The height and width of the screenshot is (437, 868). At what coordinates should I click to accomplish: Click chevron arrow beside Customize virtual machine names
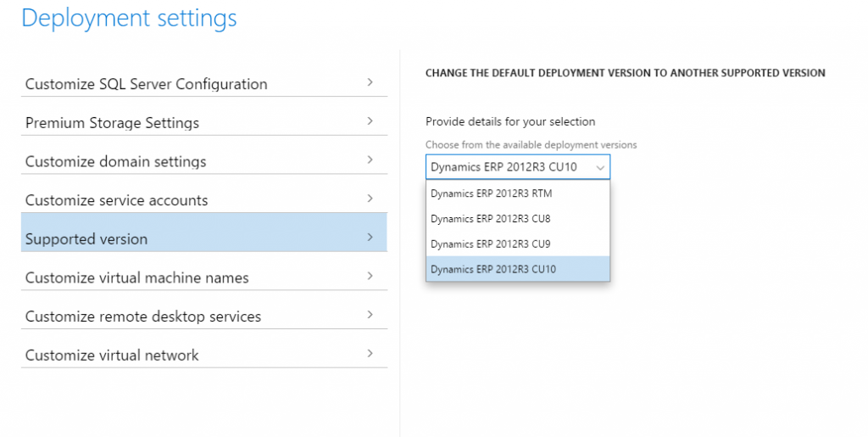point(370,276)
